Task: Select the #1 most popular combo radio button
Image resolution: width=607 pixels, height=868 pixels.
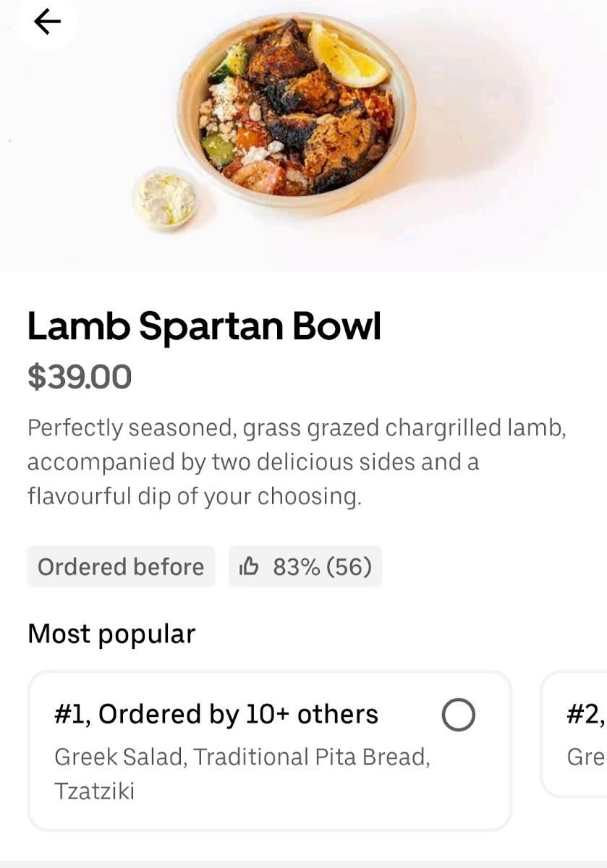Action: point(458,715)
